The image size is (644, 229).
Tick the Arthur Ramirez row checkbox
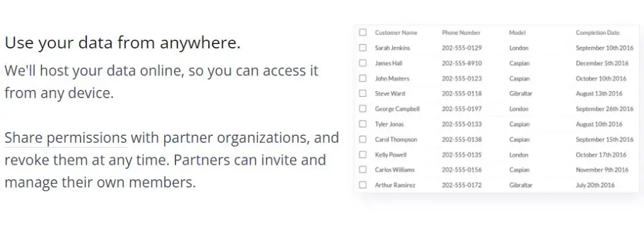pos(362,185)
